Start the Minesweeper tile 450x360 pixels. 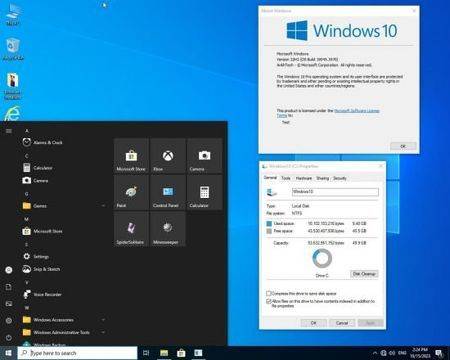pos(168,229)
